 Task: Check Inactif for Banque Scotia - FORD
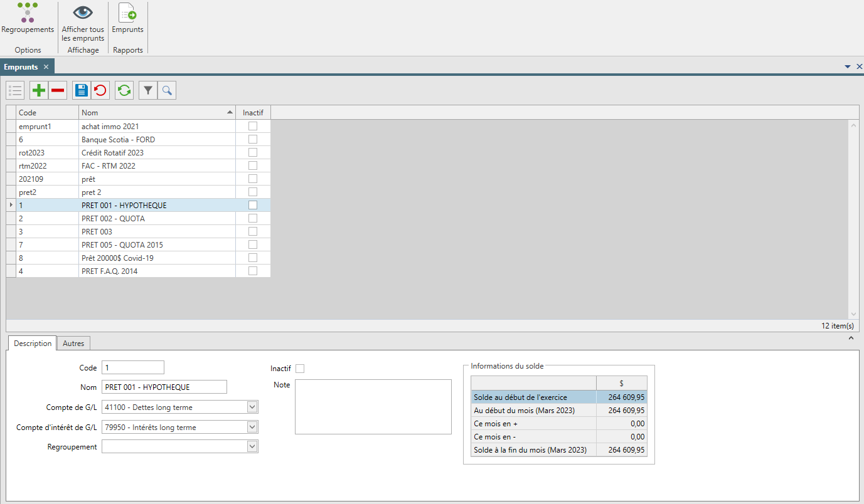point(253,139)
